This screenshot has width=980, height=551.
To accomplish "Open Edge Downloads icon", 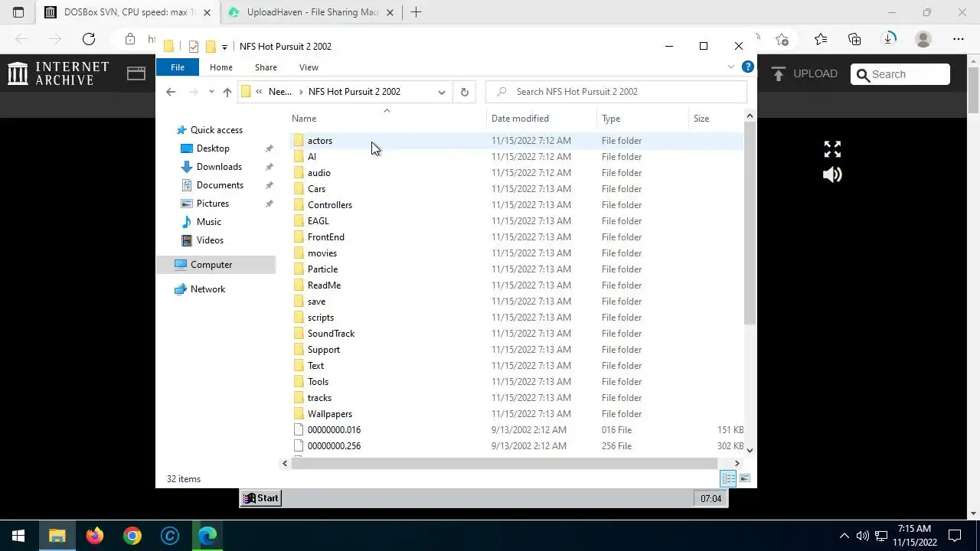I will (889, 39).
